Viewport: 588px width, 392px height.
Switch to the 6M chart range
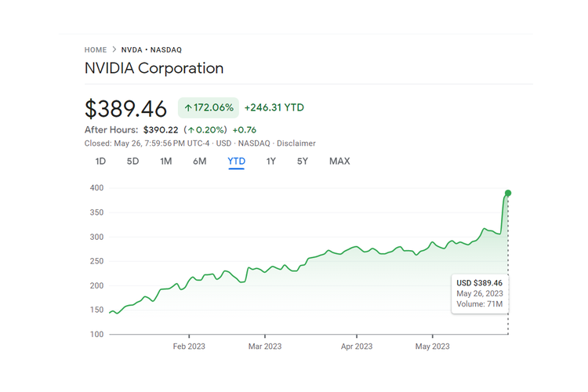point(200,162)
